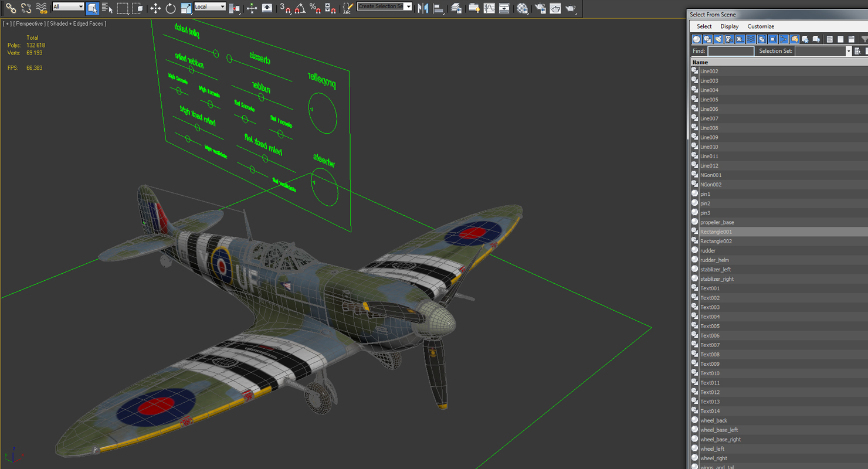
Task: Toggle the Display Shapes filter
Action: coord(707,39)
